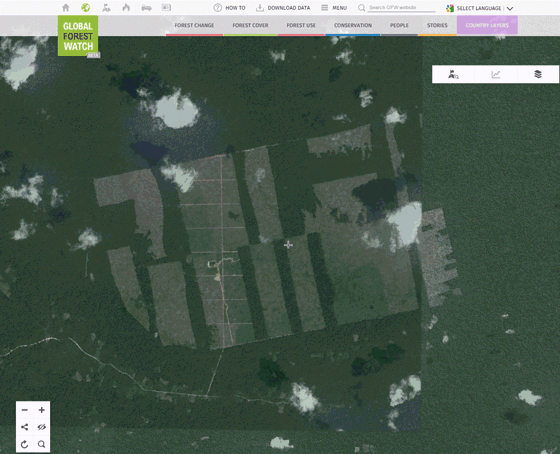Viewport: 560px width, 454px height.
Task: Click the download arrow icon
Action: pos(260,8)
